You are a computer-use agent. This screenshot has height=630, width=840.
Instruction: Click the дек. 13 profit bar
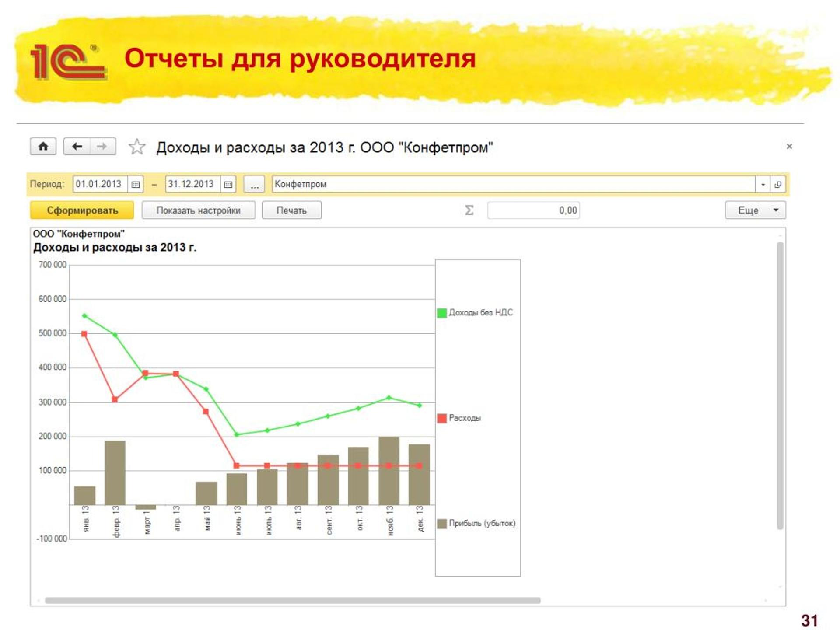(419, 475)
